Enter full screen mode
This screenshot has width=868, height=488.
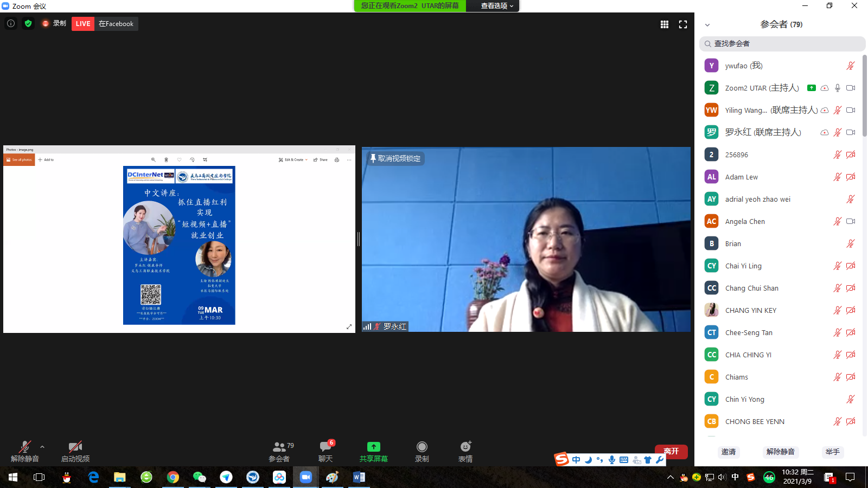(x=683, y=24)
